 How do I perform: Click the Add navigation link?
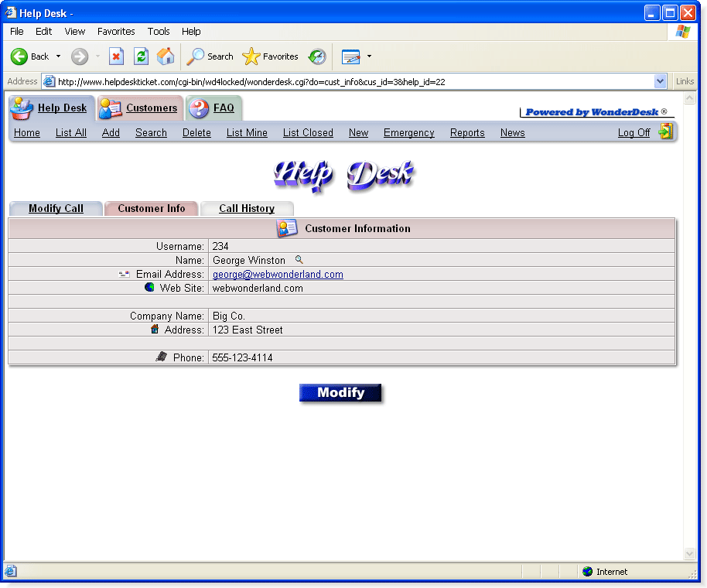[x=111, y=132]
